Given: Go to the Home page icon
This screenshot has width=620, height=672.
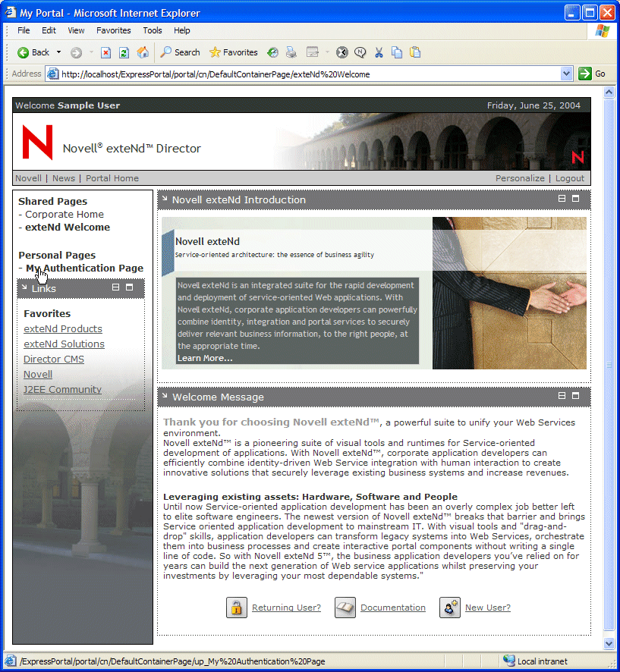Looking at the screenshot, I should click(x=143, y=52).
